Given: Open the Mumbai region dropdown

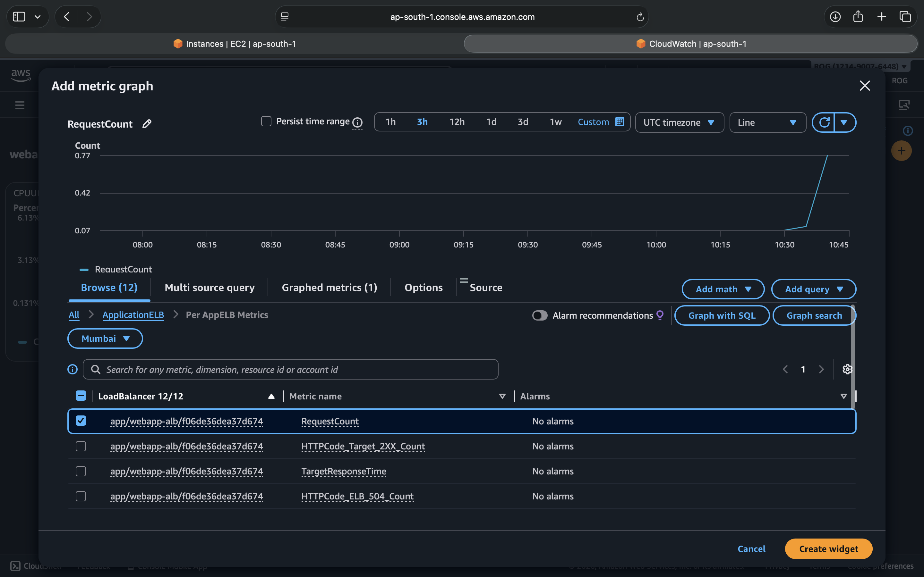Looking at the screenshot, I should tap(105, 339).
